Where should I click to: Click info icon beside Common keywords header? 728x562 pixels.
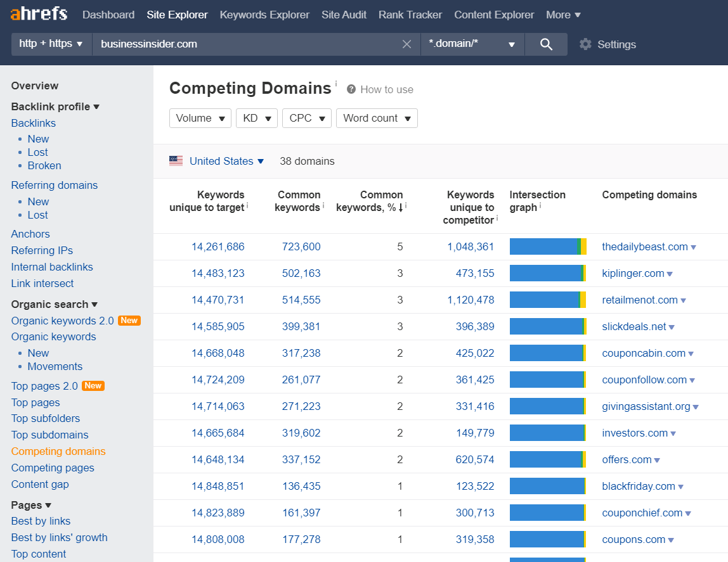[323, 205]
